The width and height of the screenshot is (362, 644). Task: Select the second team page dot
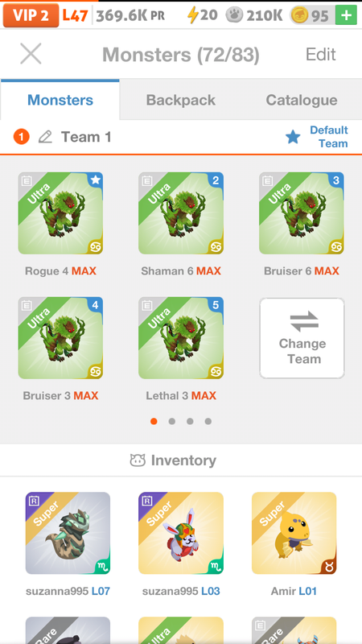pyautogui.click(x=172, y=421)
